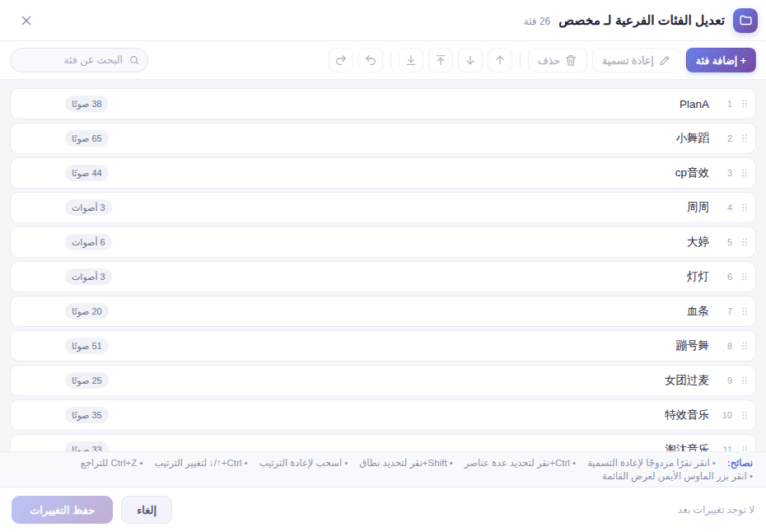Click the pencil icon in rename button
This screenshot has height=532, width=766.
665,61
